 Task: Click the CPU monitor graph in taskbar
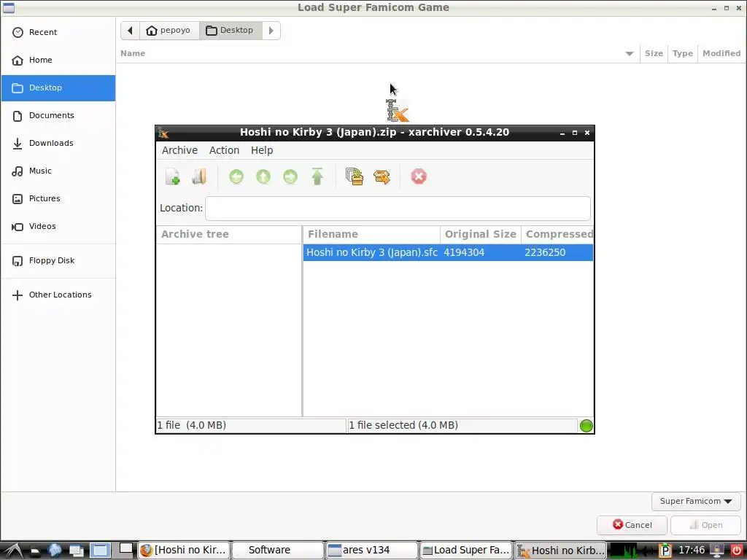click(623, 551)
